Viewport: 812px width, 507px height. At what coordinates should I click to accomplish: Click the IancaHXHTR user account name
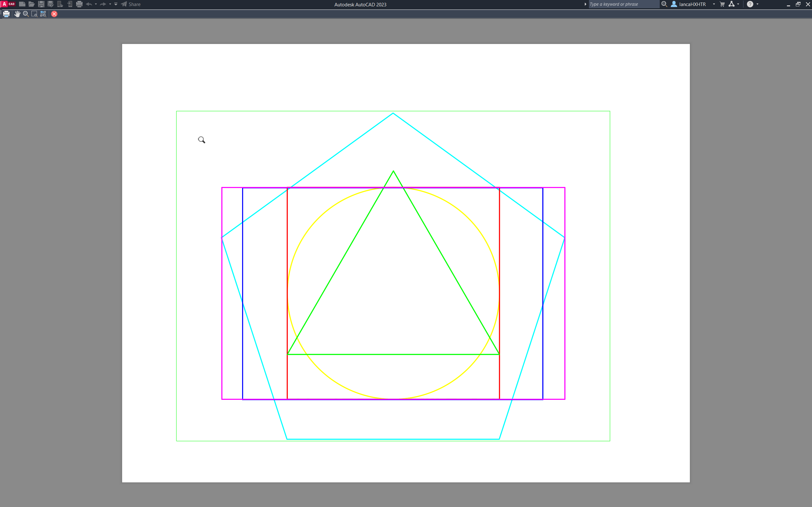click(x=692, y=4)
